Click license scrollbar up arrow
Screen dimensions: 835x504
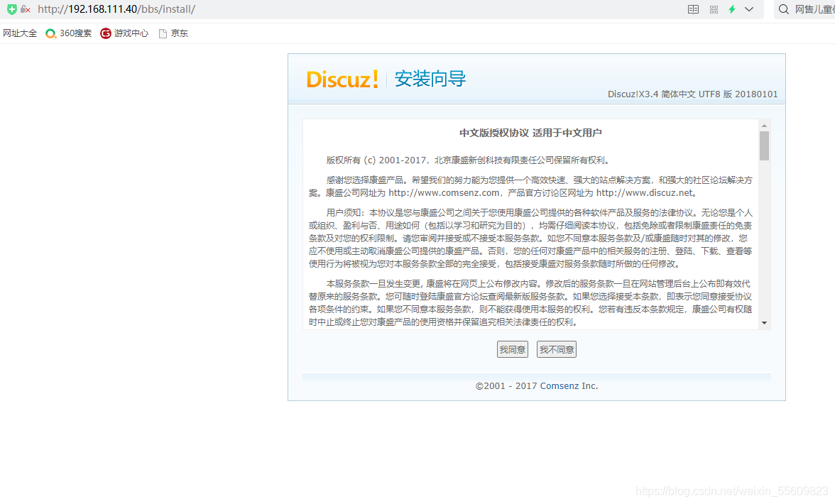click(764, 126)
